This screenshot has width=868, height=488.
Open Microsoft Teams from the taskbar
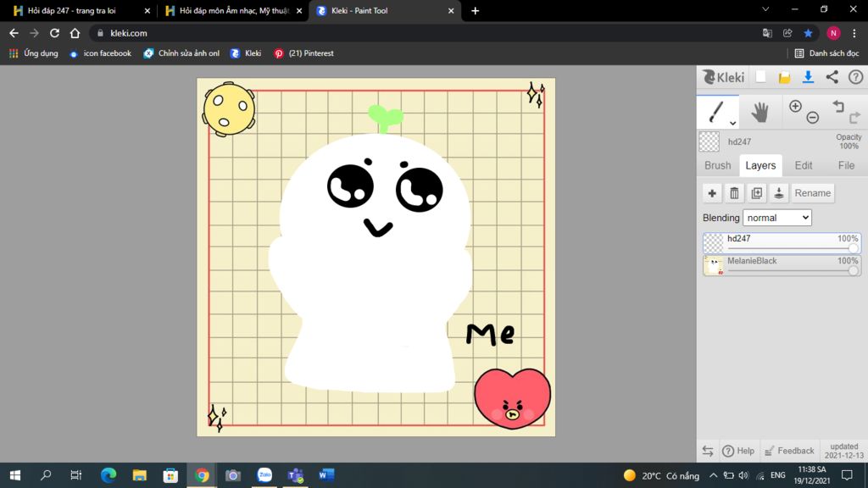tap(296, 474)
